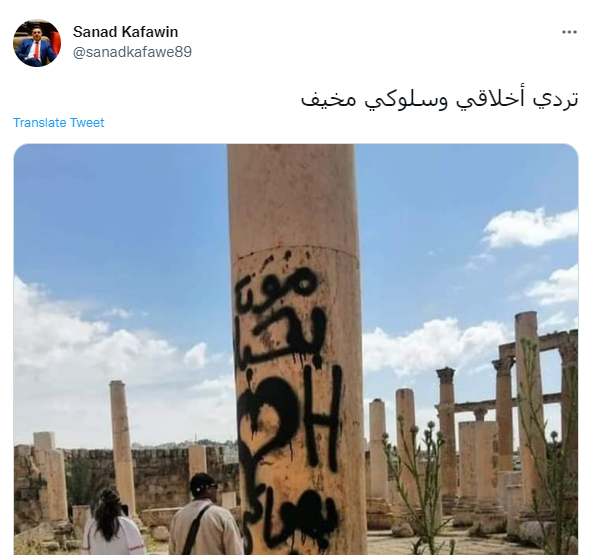
Task: Click the thistle plant beside the graffiti column
Action: click(413, 483)
